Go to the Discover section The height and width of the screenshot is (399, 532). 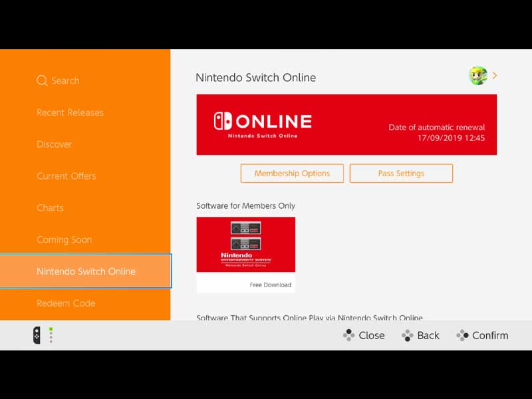[54, 144]
